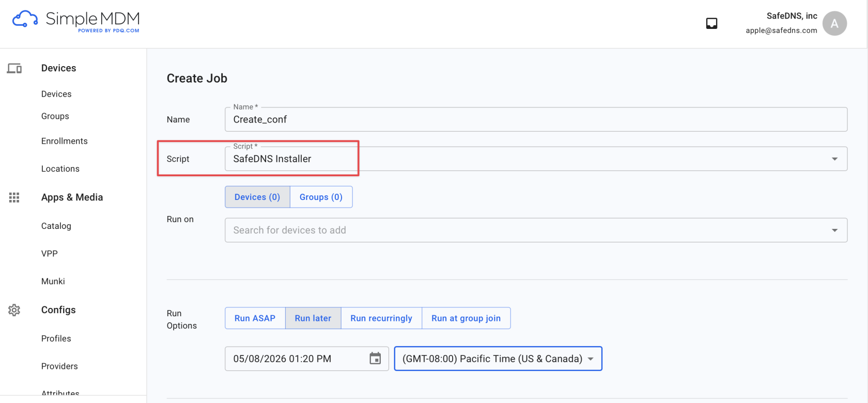Viewport: 868px width, 403px height.
Task: Open Catalog in the sidebar
Action: [56, 226]
